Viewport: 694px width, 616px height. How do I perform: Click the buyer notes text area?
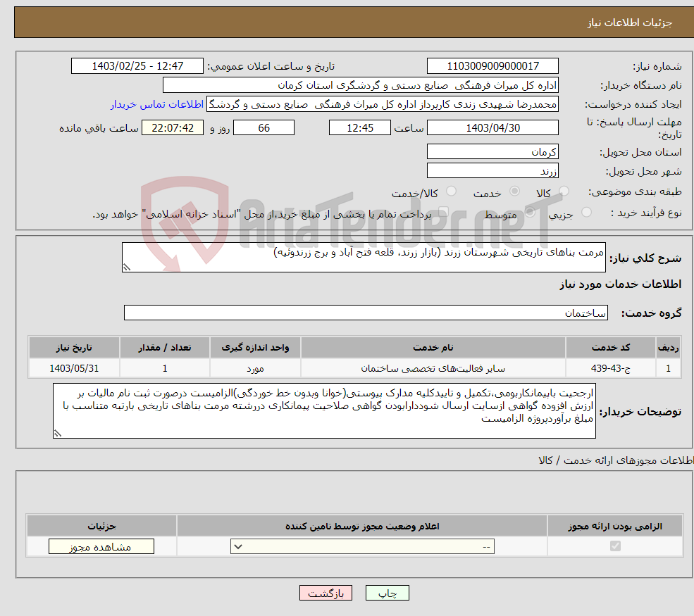[324, 411]
